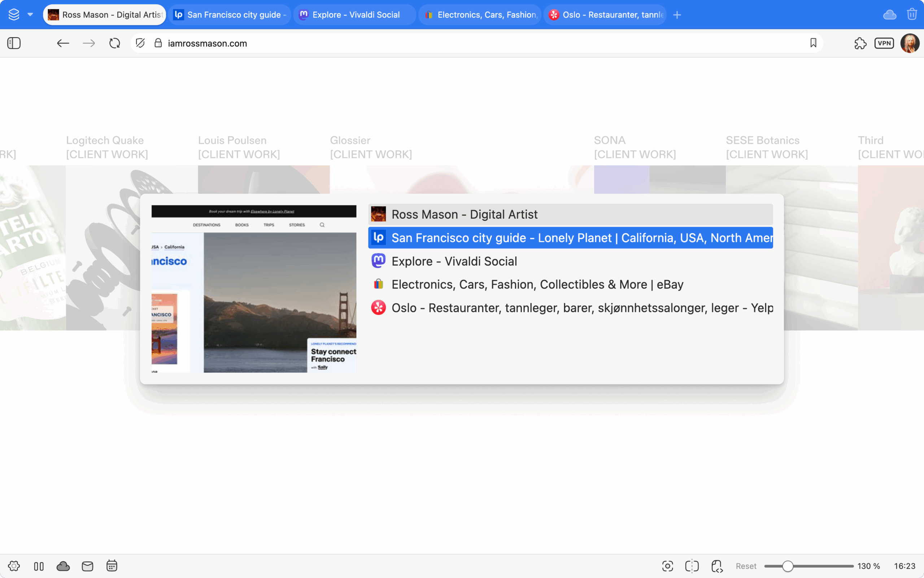Open synced tabs cloud icon in tab bar
The image size is (924, 578).
point(890,15)
